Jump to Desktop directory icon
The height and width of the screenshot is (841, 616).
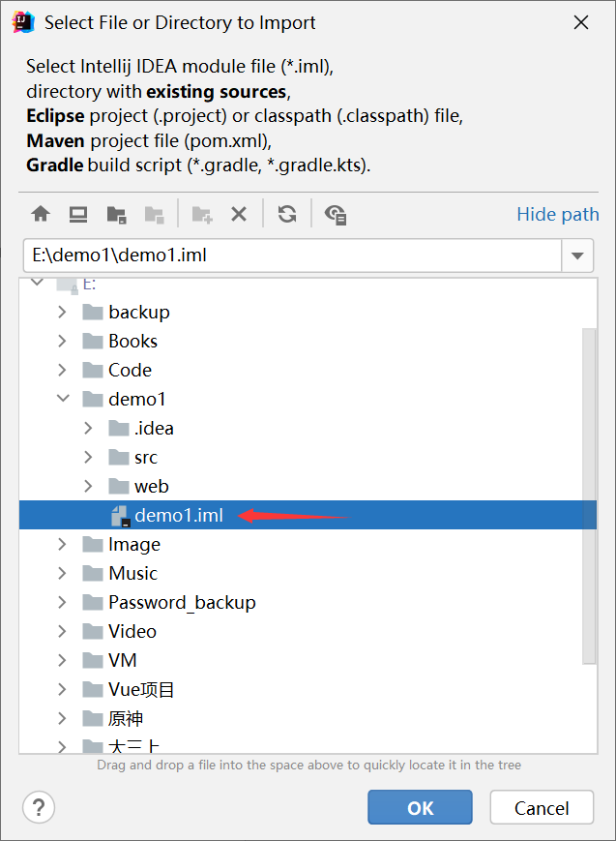tap(78, 215)
